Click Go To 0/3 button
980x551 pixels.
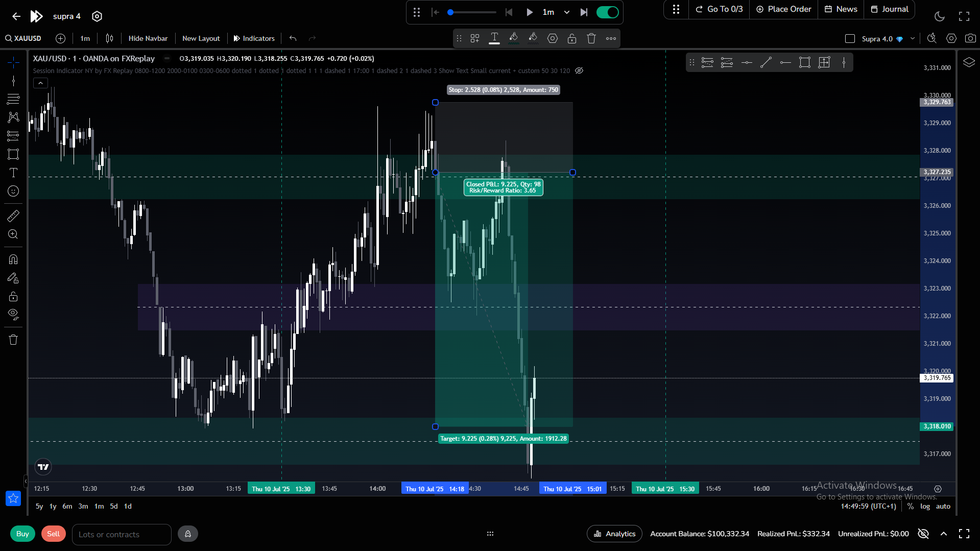coord(719,9)
